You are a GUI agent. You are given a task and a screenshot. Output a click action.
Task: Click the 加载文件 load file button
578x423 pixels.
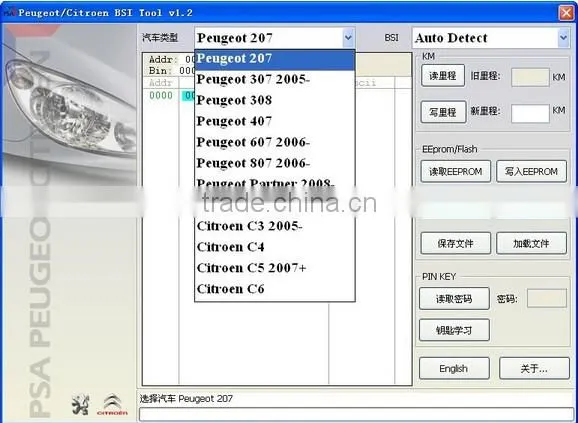click(531, 243)
